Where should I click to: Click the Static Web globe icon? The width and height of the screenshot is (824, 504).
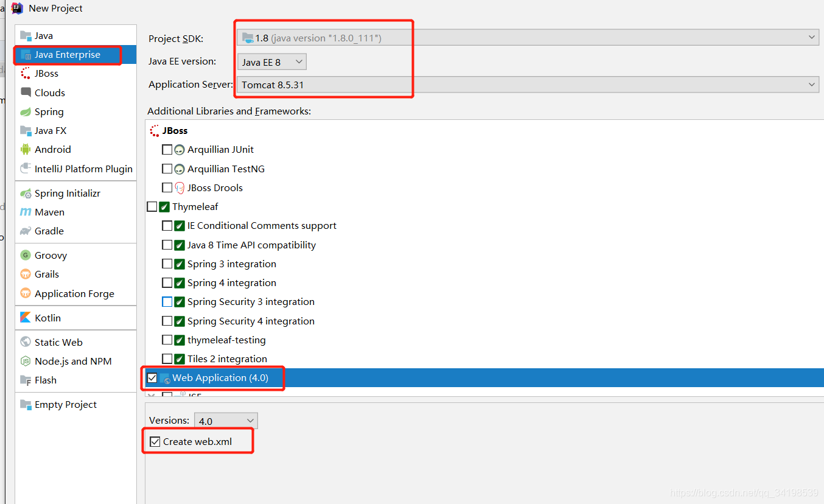point(26,342)
